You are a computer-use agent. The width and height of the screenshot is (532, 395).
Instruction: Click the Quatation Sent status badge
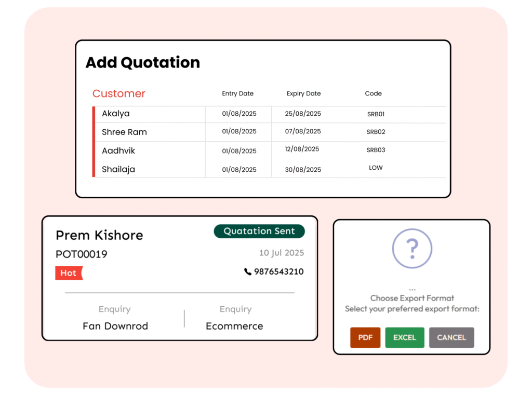pos(259,231)
